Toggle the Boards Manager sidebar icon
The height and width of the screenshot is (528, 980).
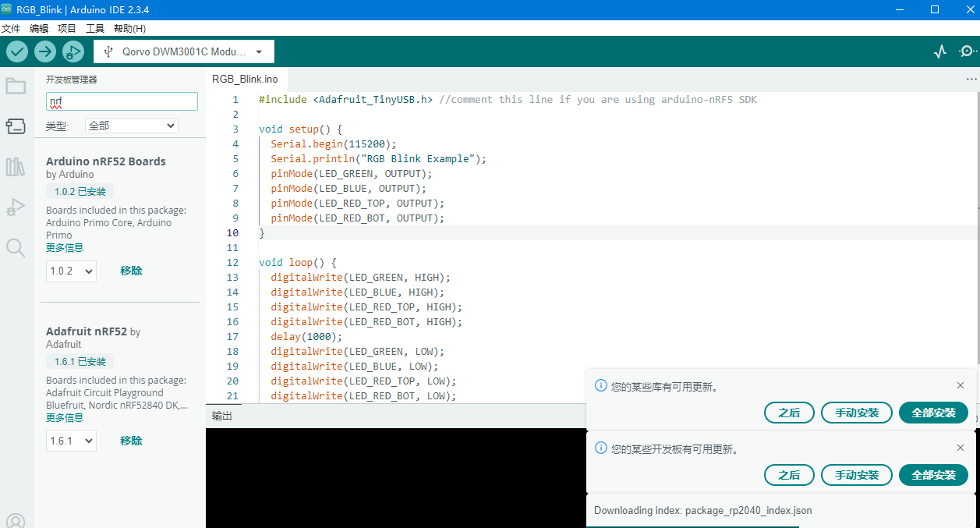(x=16, y=126)
